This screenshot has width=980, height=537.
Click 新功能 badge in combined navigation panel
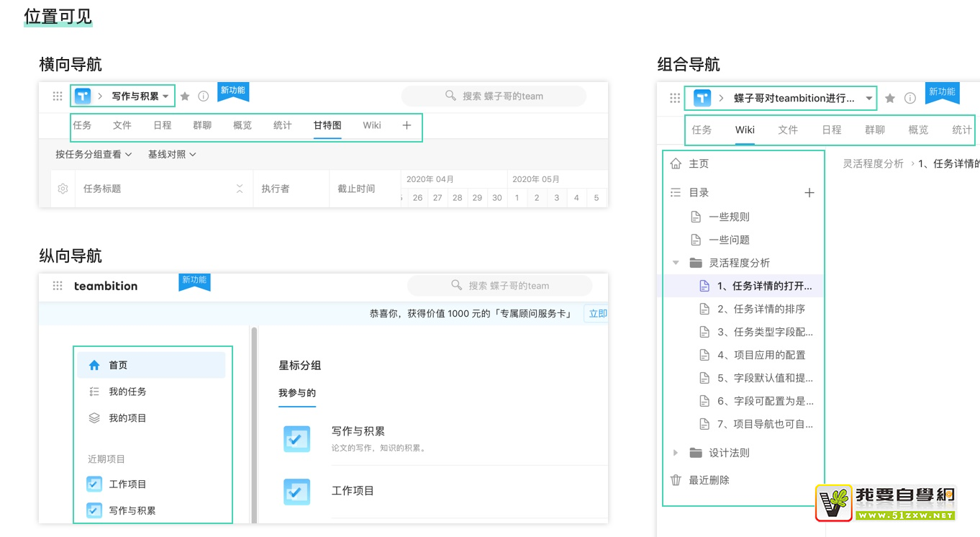(x=941, y=93)
